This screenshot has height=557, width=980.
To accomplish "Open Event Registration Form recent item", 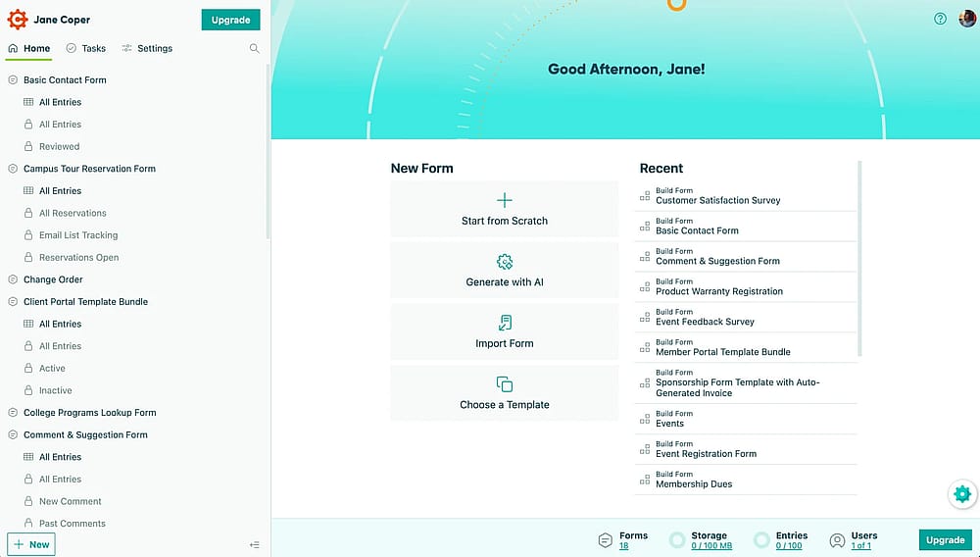I will pos(746,449).
